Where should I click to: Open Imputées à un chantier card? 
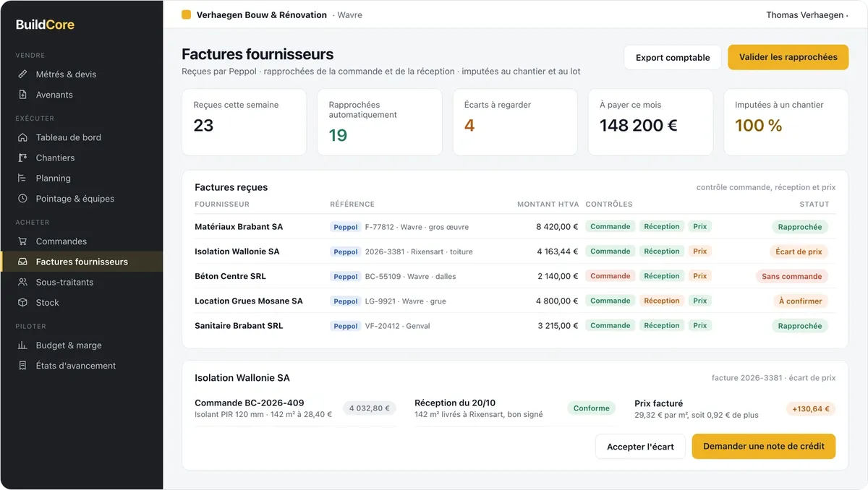point(786,122)
